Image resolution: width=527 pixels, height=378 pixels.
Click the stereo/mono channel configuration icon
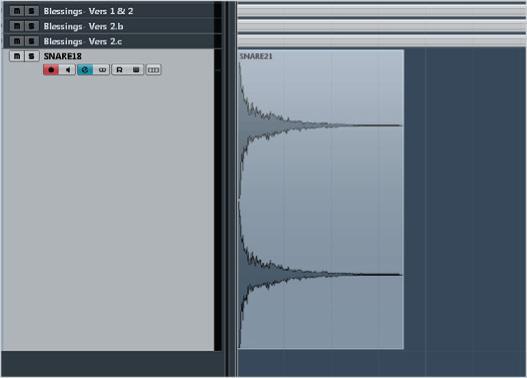click(102, 70)
